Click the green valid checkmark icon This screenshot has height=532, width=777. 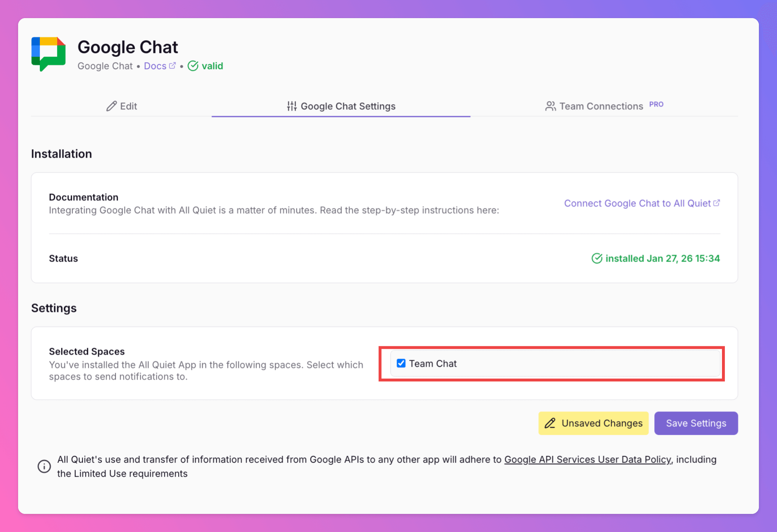pos(193,66)
